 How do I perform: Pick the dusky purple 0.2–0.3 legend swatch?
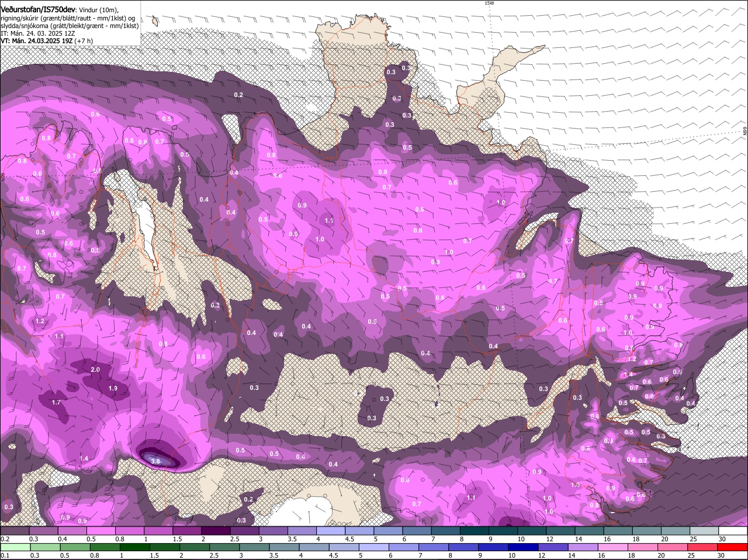pos(15,531)
